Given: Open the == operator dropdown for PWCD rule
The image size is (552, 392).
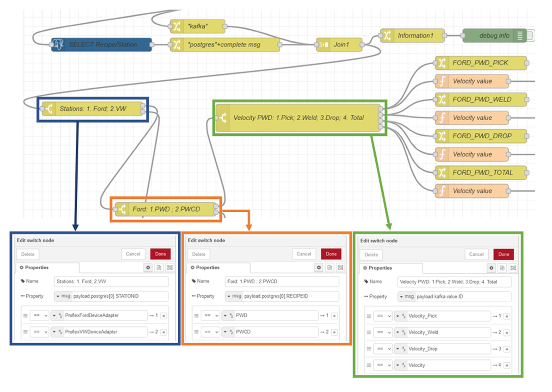Looking at the screenshot, I should [x=210, y=332].
